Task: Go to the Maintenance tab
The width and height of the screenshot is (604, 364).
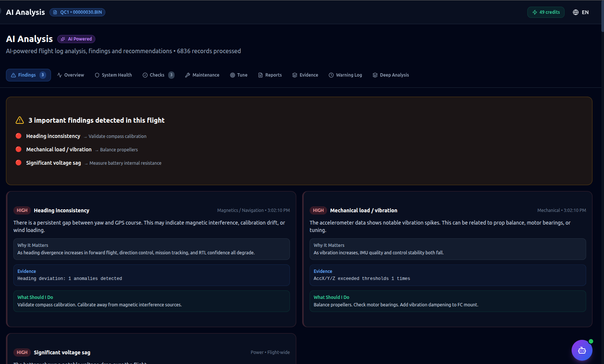Action: [x=202, y=75]
